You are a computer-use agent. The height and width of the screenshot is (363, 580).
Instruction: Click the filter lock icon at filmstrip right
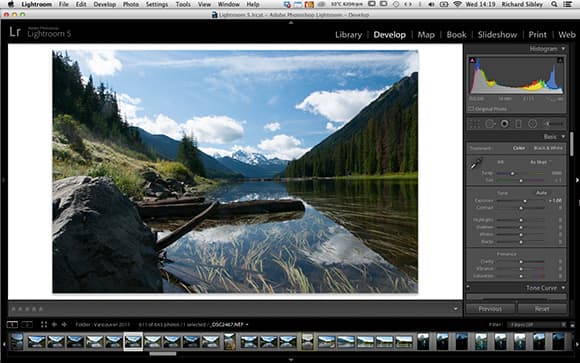(x=573, y=325)
